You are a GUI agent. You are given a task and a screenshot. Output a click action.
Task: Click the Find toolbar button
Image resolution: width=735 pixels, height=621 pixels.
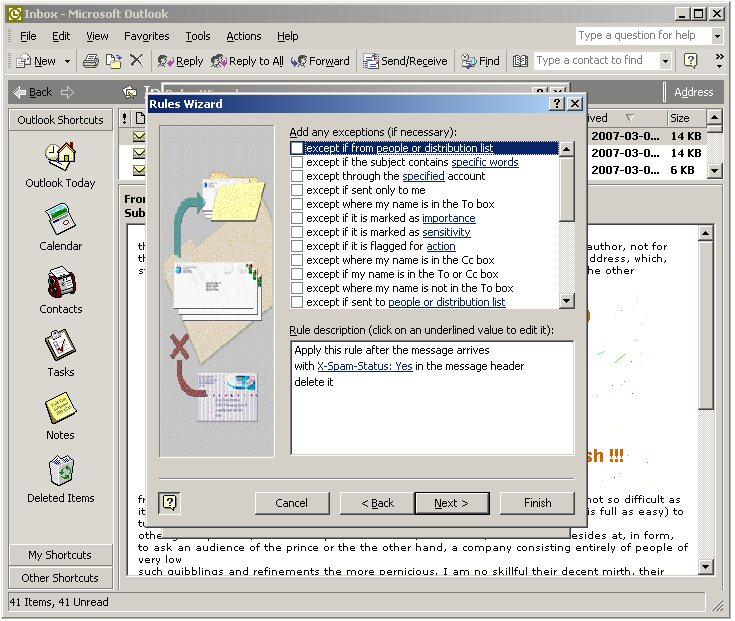tap(480, 61)
